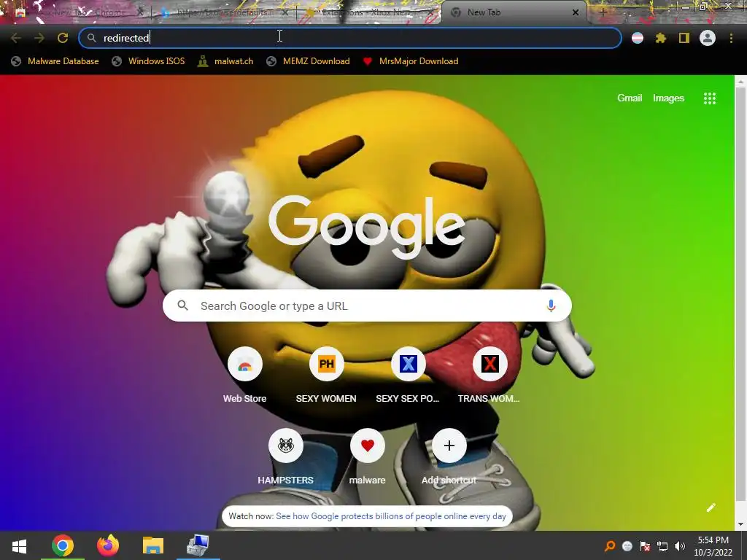Open the HAMPSTERS shortcut
The image size is (747, 560).
point(286,446)
